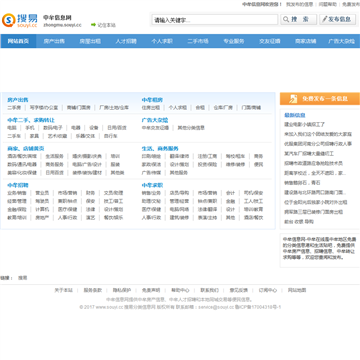Select the 个人求职 nav tab
The image size is (360, 360).
pos(162,41)
